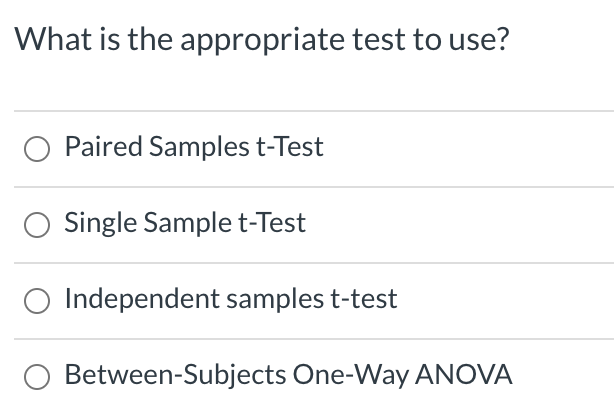614x410 pixels.
Task: Click the 'Between-Subjects One-Way ANOVA' answer label
Action: pos(289,375)
